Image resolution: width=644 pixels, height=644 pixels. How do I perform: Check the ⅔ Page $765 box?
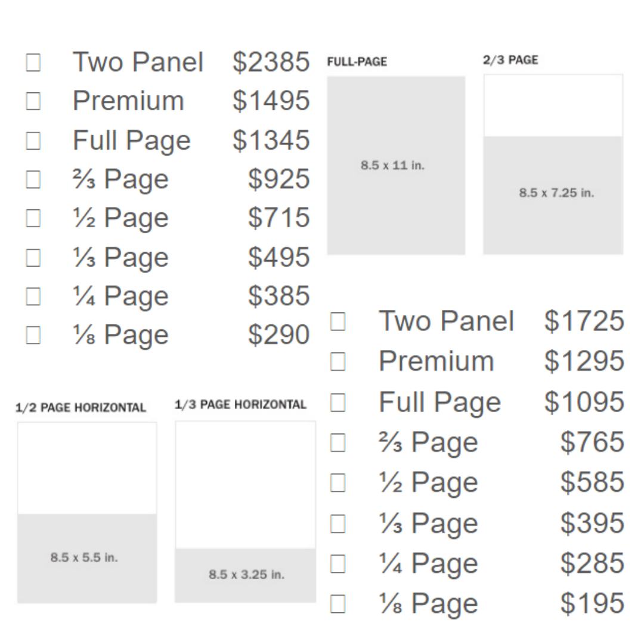[x=338, y=442]
